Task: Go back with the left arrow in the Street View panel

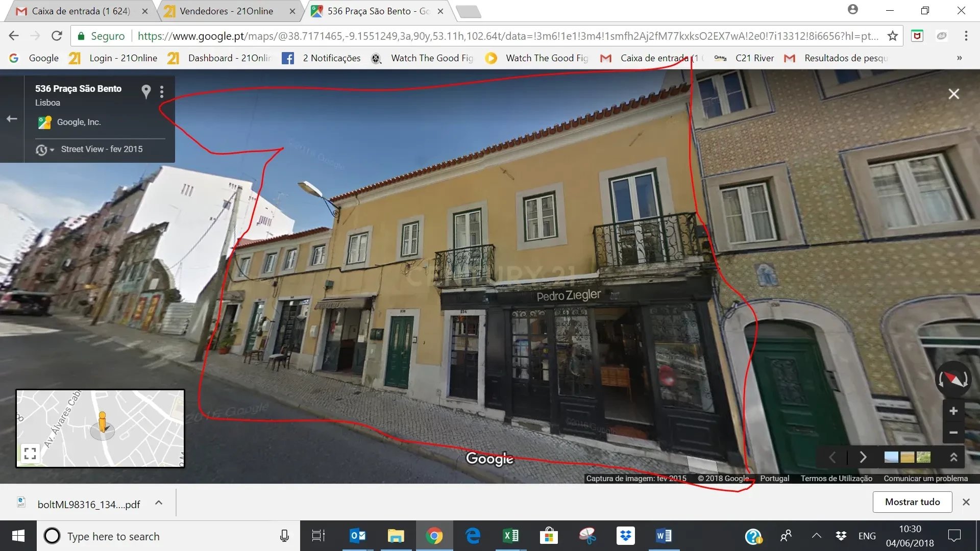Action: point(12,119)
